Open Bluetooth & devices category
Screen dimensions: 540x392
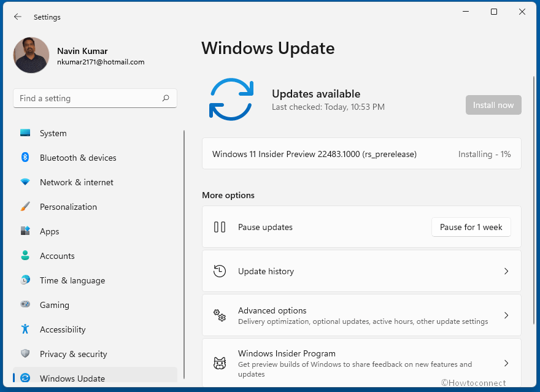coord(95,158)
